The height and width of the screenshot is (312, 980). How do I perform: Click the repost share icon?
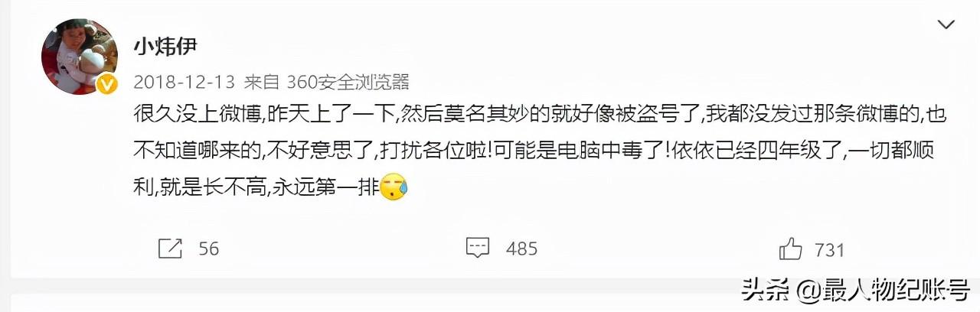[x=170, y=249]
